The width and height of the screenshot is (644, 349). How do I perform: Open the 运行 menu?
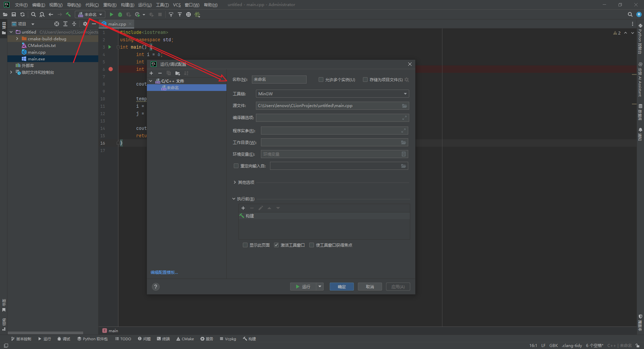pos(145,5)
